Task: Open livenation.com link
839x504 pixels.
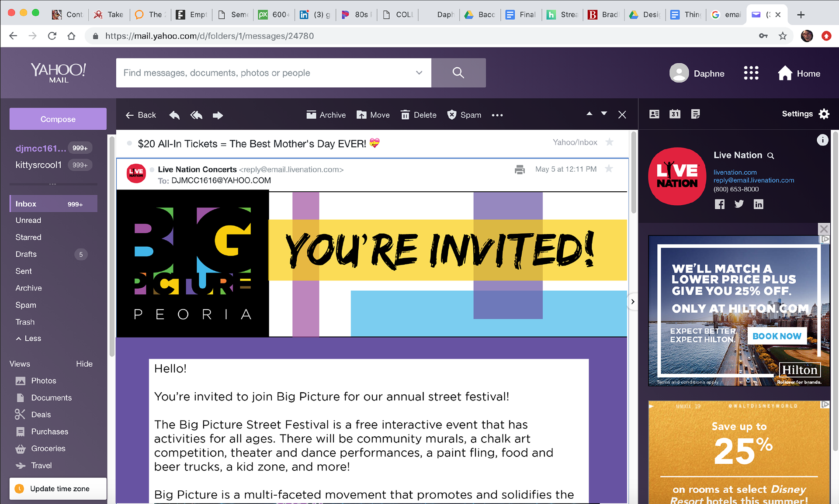Action: 735,173
